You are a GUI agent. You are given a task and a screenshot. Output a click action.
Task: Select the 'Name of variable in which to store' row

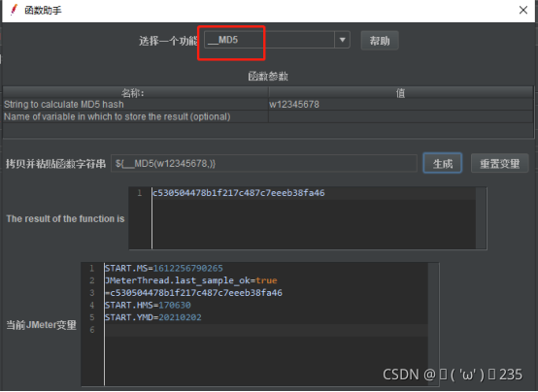click(136, 116)
